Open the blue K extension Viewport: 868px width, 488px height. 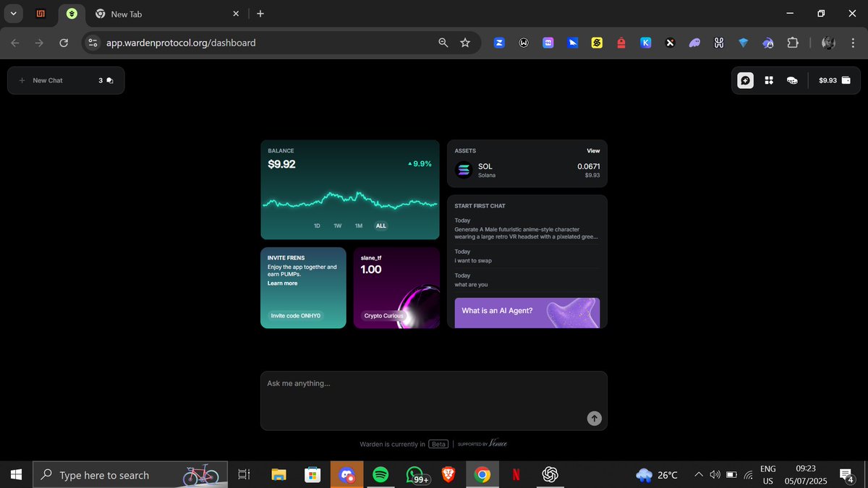646,43
